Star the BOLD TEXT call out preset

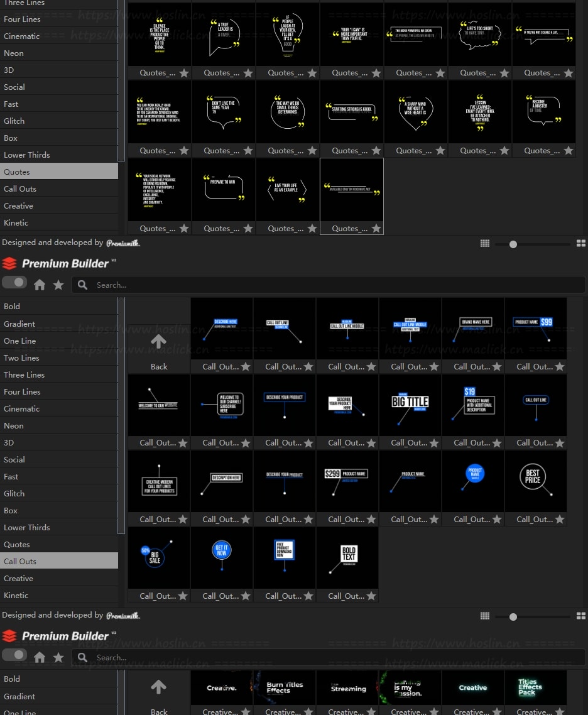click(371, 596)
